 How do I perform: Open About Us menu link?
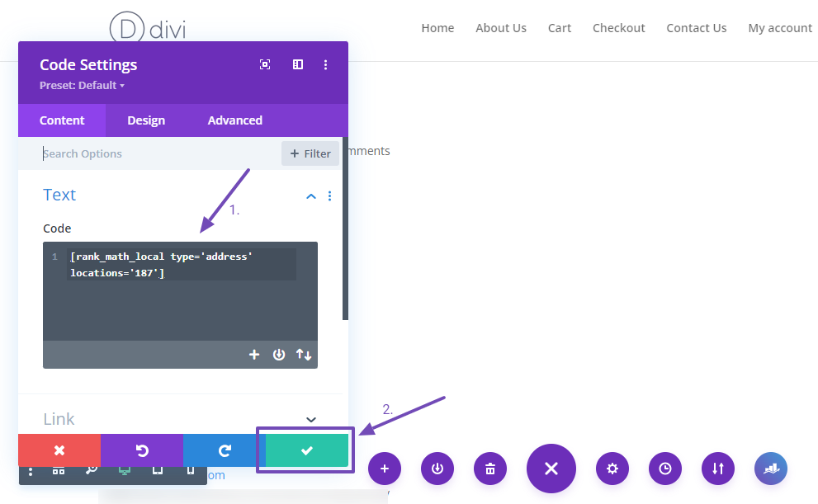(x=501, y=28)
